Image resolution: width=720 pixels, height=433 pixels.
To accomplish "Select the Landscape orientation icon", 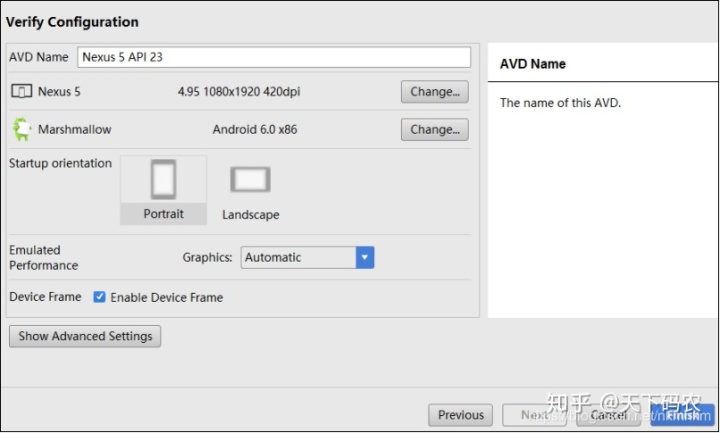I will 250,179.
